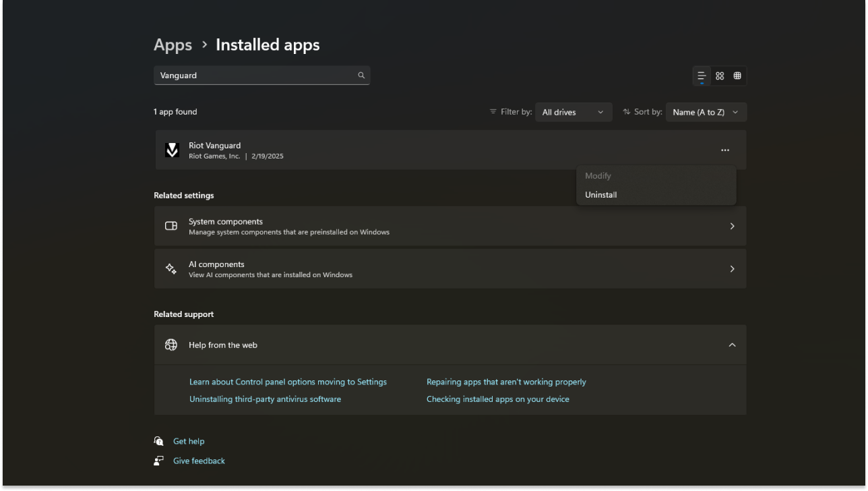Go back to Apps breadcrumb

173,45
